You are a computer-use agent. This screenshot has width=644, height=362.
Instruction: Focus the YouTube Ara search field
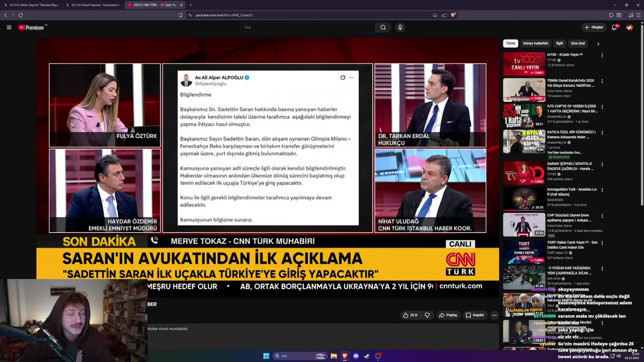click(307, 27)
